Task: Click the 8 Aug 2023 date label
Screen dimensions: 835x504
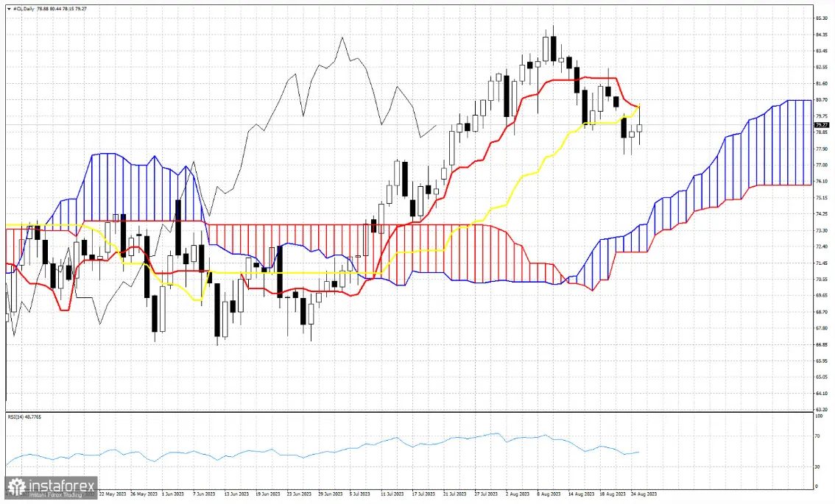Action: [x=550, y=494]
